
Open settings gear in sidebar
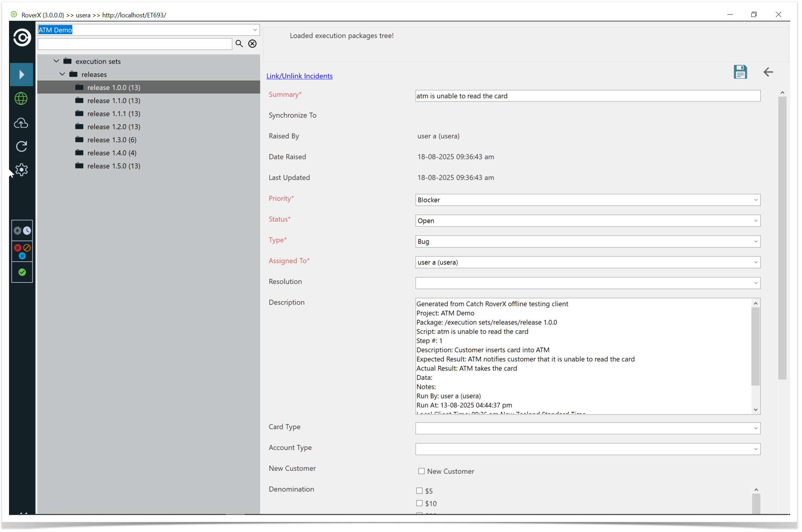(21, 170)
